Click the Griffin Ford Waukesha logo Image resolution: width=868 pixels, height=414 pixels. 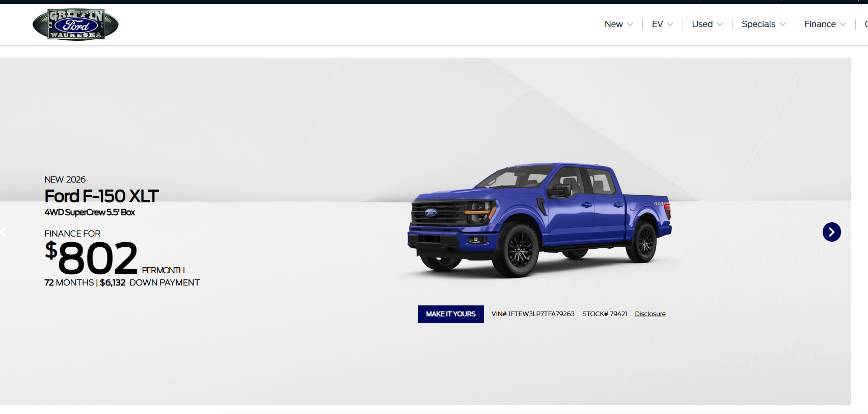tap(75, 24)
